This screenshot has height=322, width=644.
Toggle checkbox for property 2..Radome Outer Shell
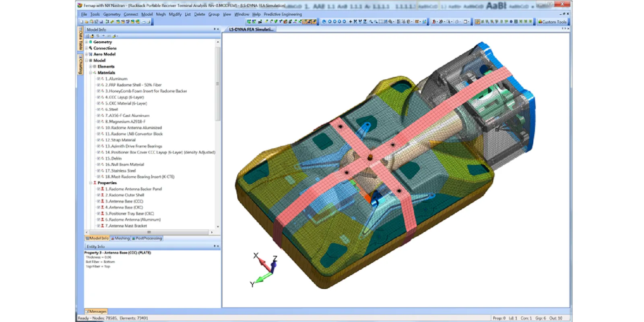[x=99, y=195]
